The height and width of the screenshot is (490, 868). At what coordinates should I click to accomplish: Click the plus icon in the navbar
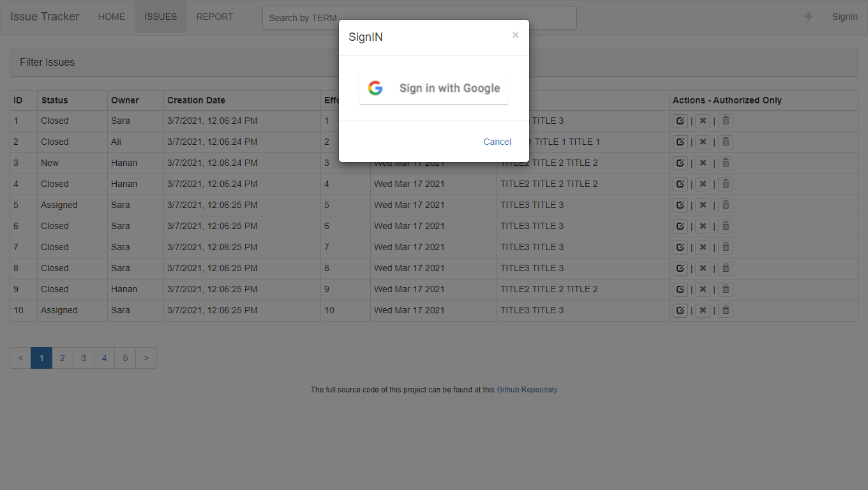click(808, 17)
